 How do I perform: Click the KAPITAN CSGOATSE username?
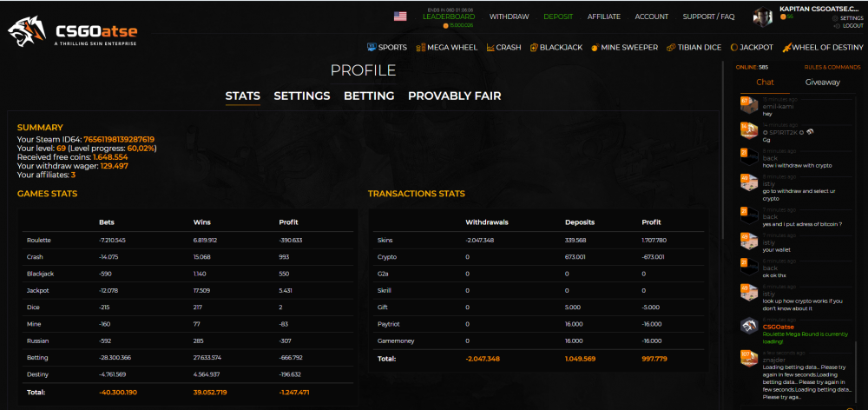pos(819,9)
